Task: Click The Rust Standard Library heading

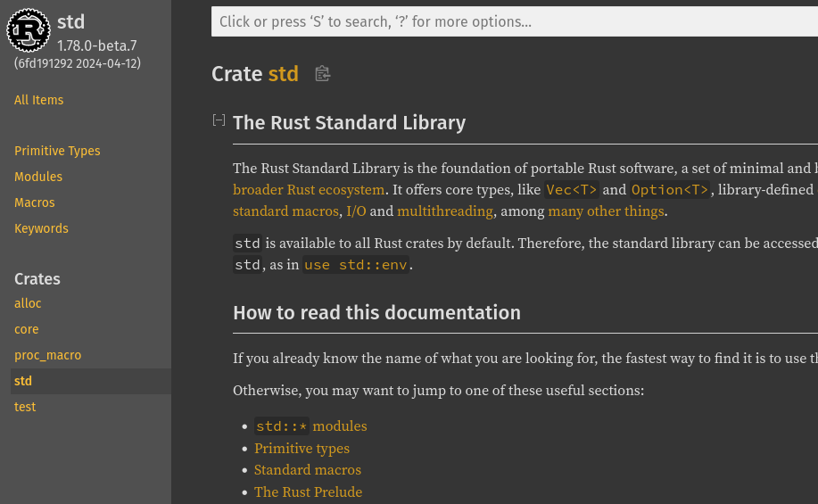Action: [x=349, y=122]
